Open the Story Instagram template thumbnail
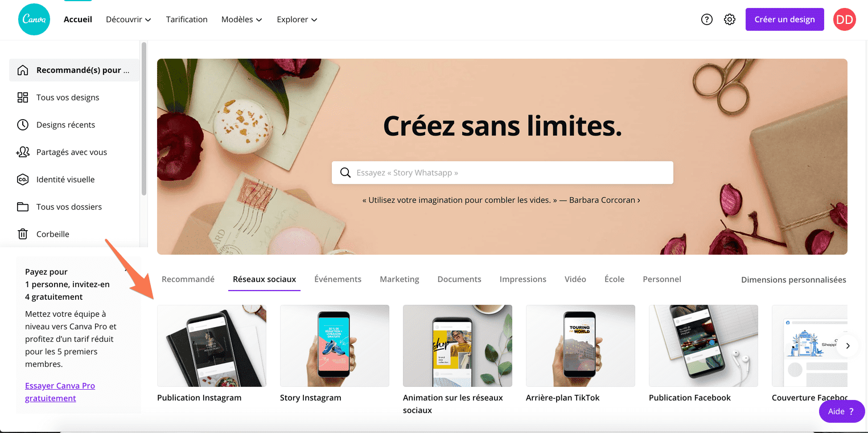Screen dimensions: 868x433 [x=335, y=346]
